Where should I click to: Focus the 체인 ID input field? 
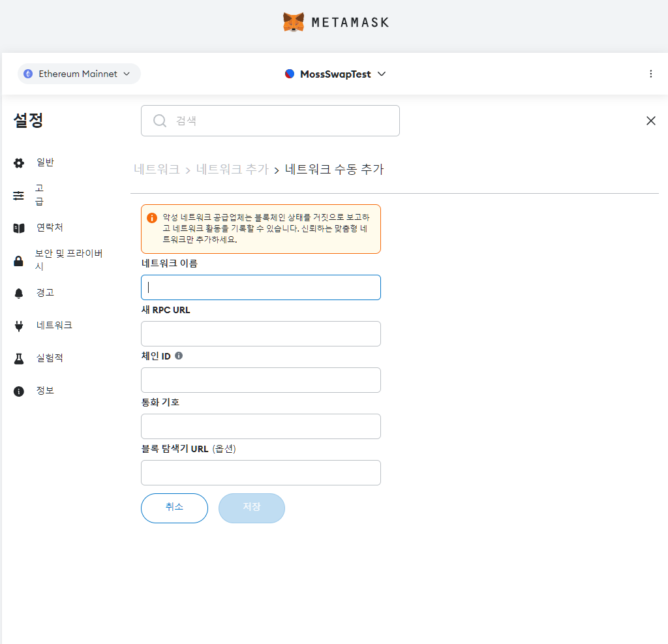coord(261,380)
